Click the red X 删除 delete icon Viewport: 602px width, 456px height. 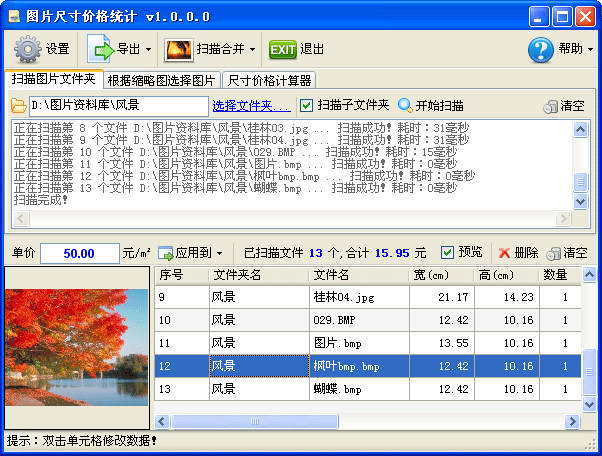(505, 253)
